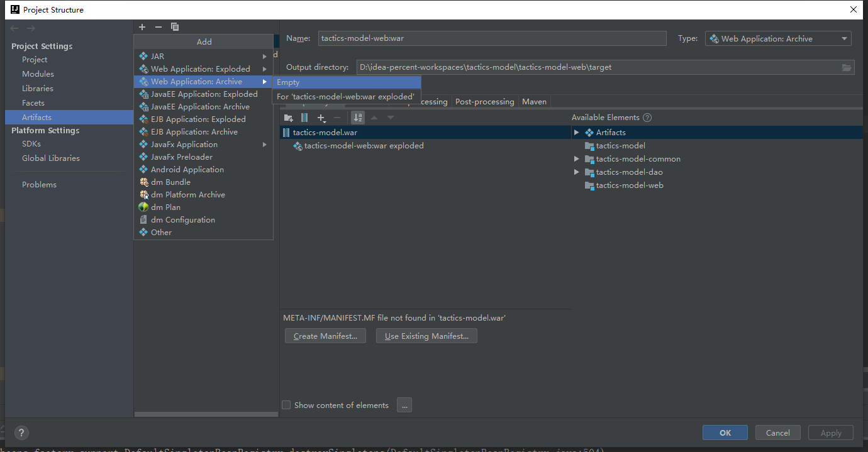Select Facets under Project Settings
Image resolution: width=868 pixels, height=452 pixels.
tap(33, 103)
